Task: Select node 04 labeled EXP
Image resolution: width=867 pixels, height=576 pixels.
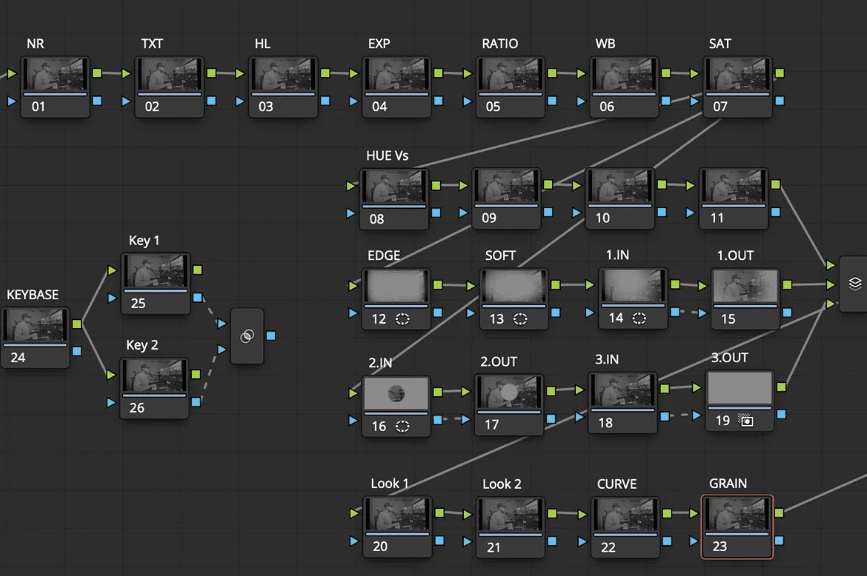Action: 396,87
